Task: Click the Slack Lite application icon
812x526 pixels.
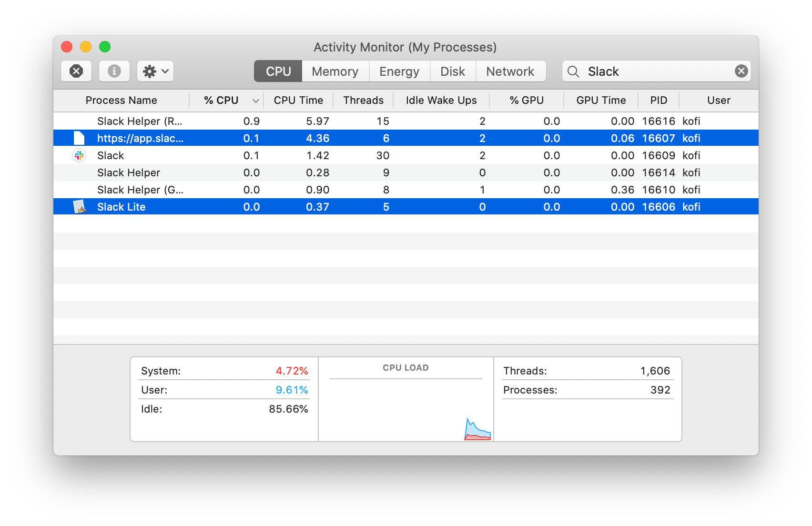Action: [x=79, y=207]
